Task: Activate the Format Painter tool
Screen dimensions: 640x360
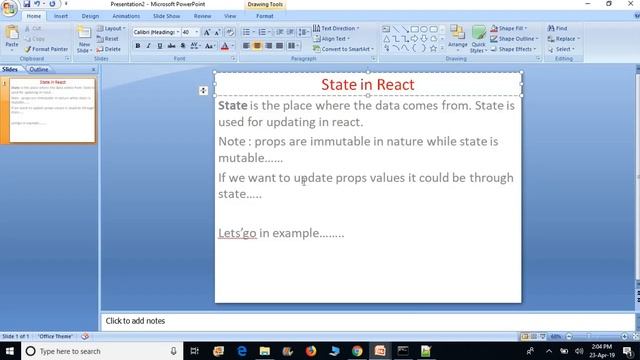Action: (x=46, y=49)
